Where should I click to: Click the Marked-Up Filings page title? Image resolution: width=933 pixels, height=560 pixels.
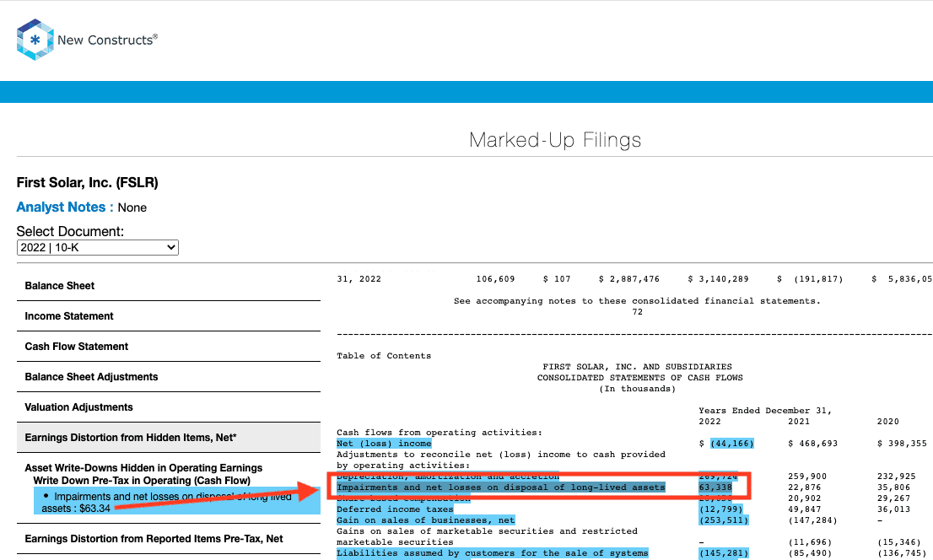[555, 140]
